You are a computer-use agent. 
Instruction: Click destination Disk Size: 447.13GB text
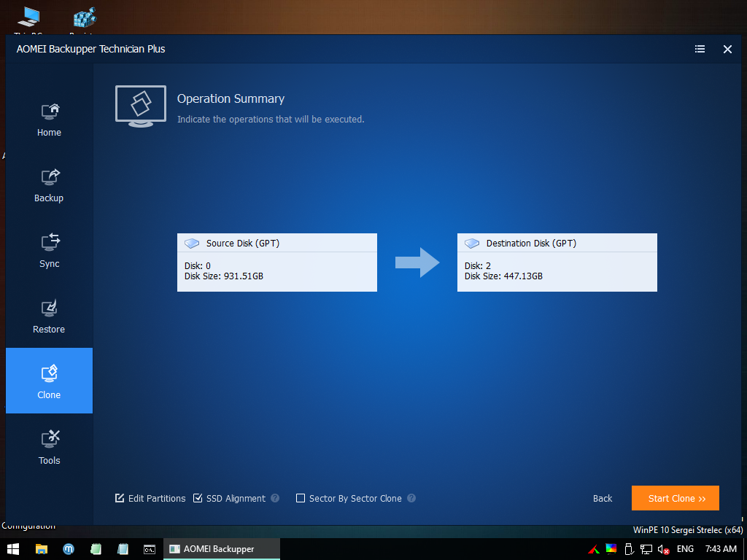coord(503,276)
